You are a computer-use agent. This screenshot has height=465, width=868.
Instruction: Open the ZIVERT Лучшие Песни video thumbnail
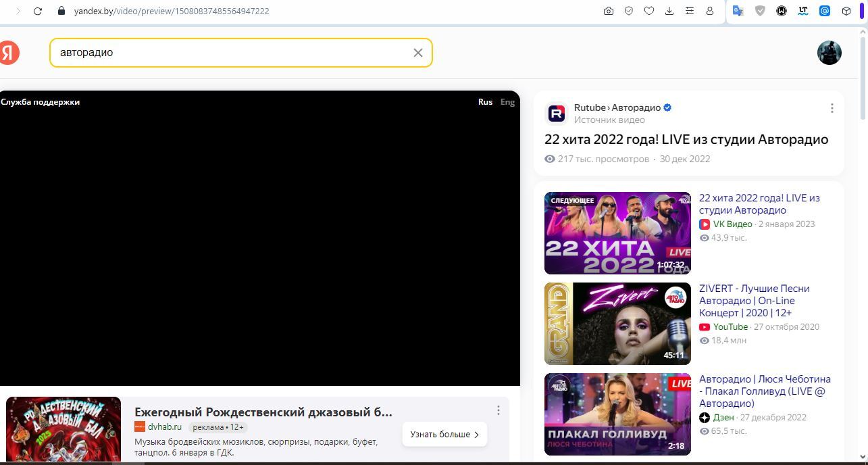[x=617, y=324]
